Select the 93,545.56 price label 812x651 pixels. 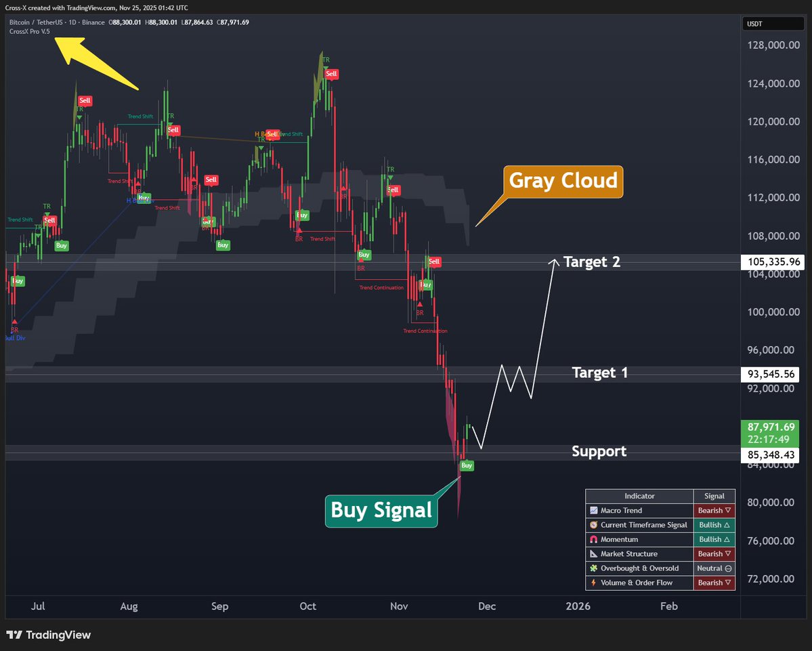click(x=771, y=374)
